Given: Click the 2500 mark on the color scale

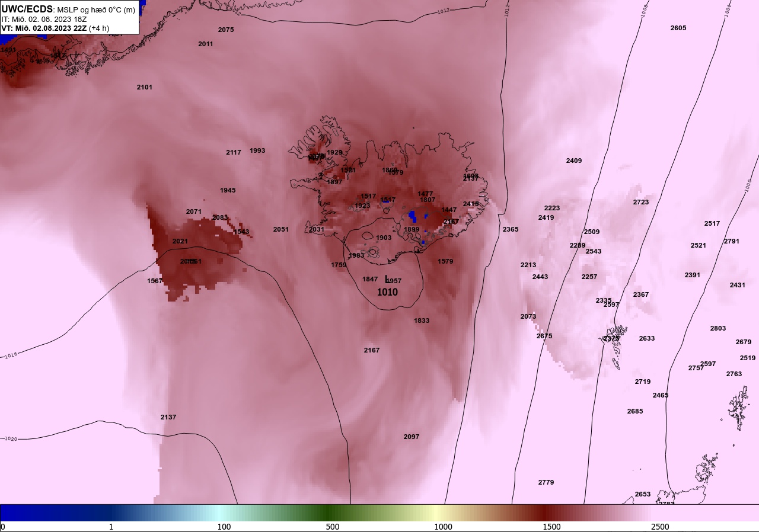Looking at the screenshot, I should (660, 527).
